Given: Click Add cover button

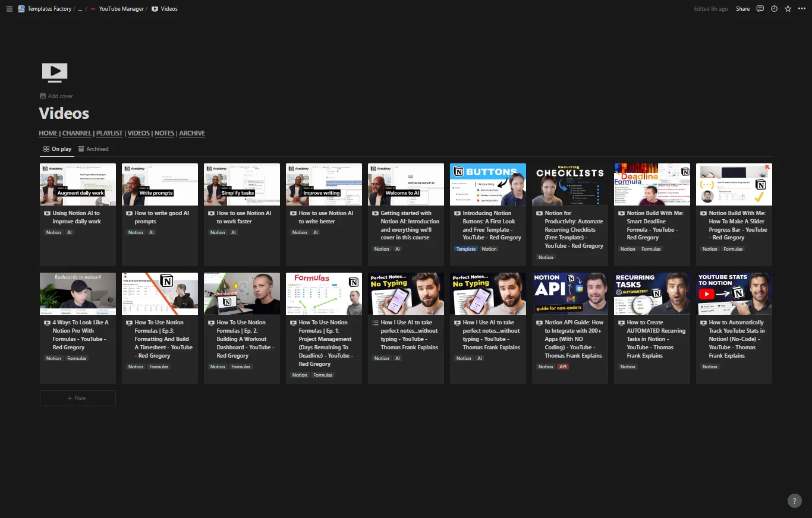Looking at the screenshot, I should (x=56, y=96).
